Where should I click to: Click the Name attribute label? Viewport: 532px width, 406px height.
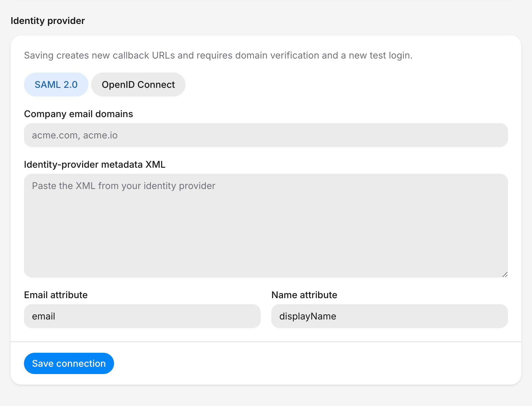click(304, 295)
